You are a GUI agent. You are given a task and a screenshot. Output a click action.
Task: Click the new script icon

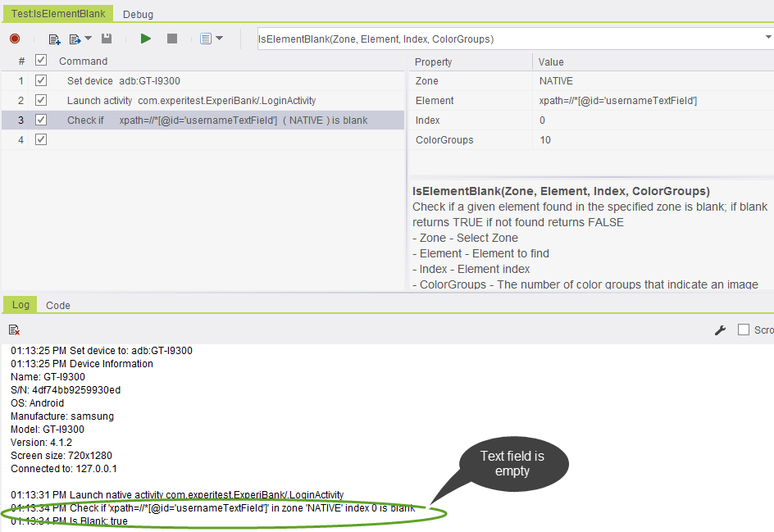tap(55, 39)
